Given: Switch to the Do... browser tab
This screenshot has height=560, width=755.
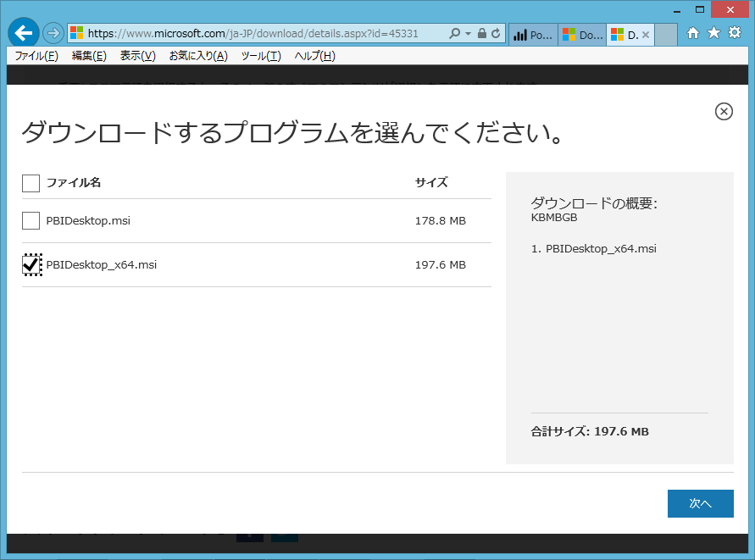Looking at the screenshot, I should pyautogui.click(x=582, y=35).
